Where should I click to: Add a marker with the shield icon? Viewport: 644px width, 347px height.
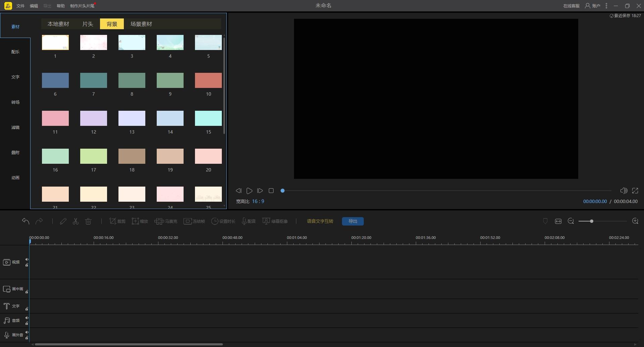click(545, 221)
